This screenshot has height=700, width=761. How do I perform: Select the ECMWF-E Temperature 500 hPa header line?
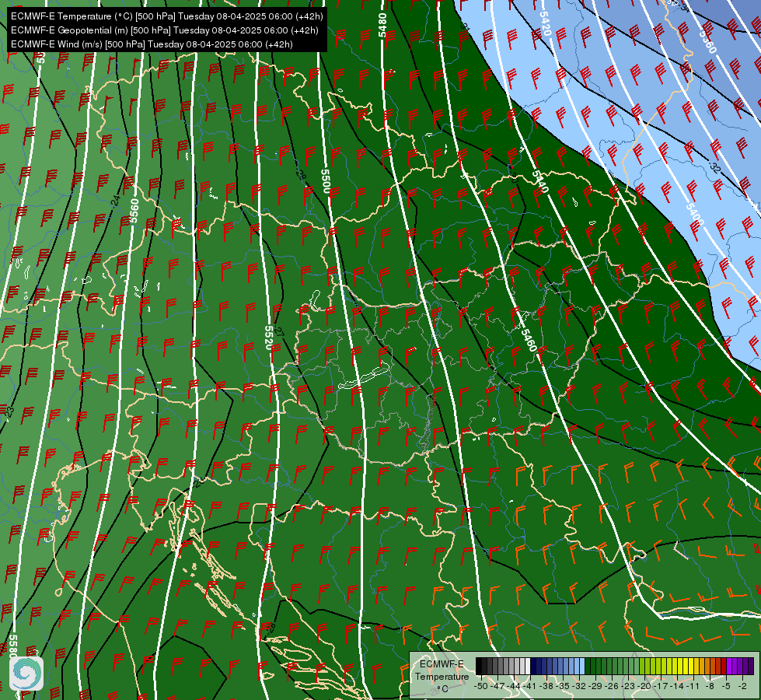pyautogui.click(x=166, y=16)
